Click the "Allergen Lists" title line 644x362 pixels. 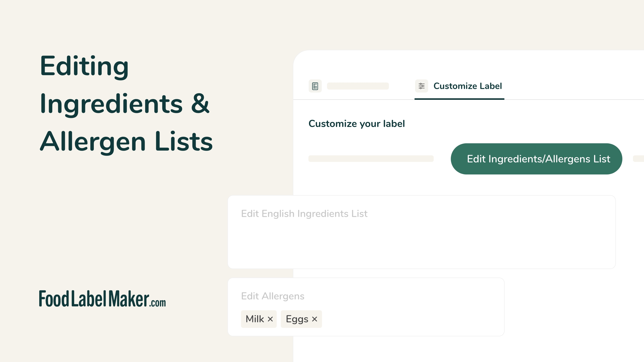click(x=126, y=142)
